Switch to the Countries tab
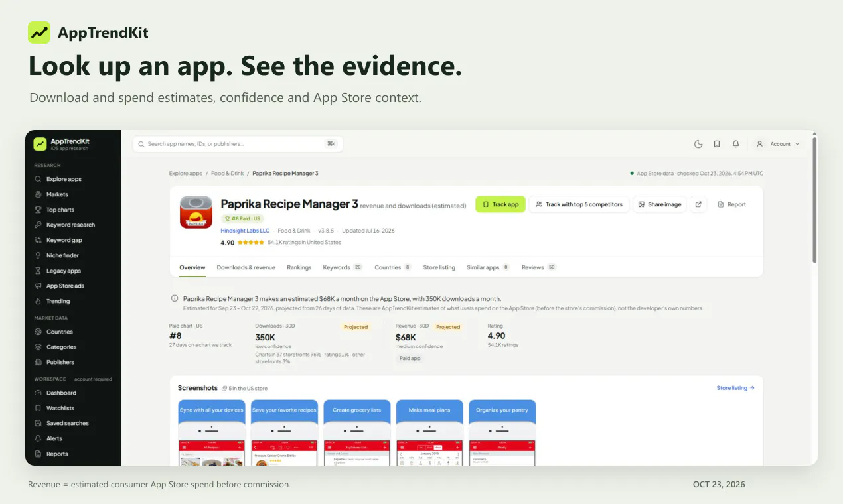This screenshot has height=504, width=843. (393, 267)
